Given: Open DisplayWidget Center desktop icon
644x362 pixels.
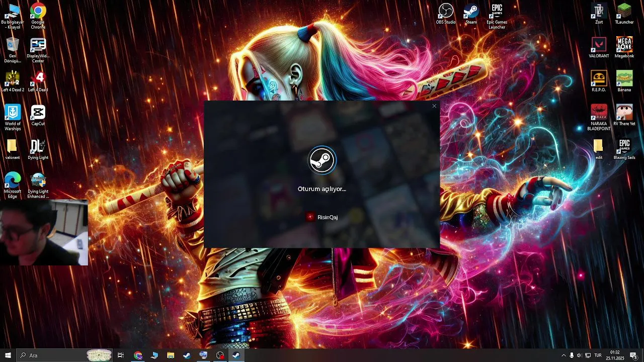Looking at the screenshot, I should (38, 50).
